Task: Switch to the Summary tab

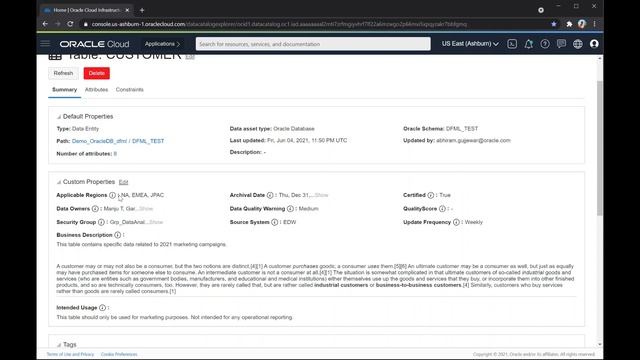Action: pyautogui.click(x=64, y=89)
